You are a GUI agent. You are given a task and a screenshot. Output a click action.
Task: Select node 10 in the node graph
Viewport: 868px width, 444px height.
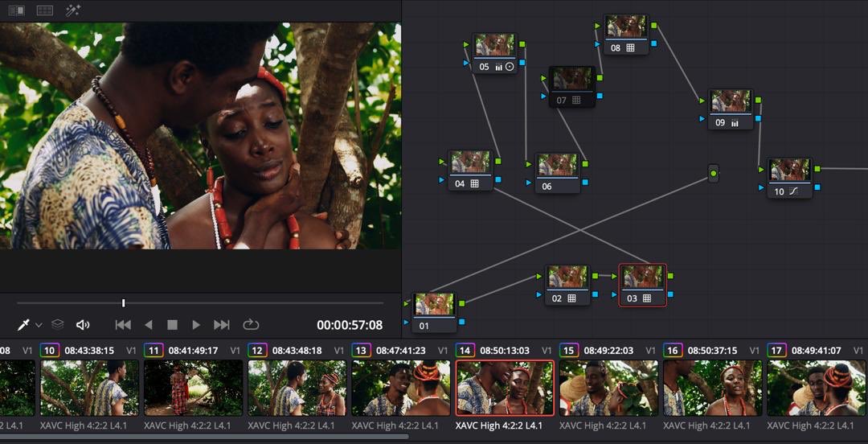[x=790, y=178]
